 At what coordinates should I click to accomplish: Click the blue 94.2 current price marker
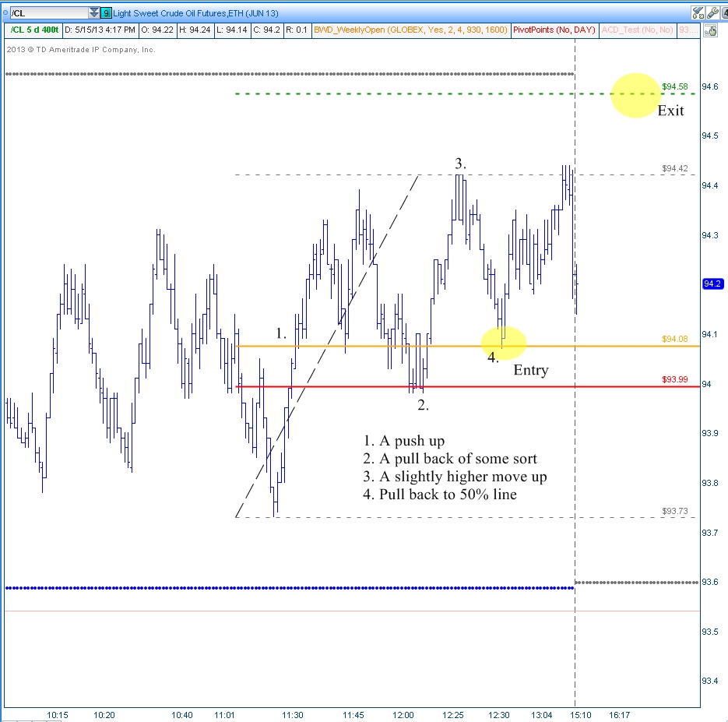pyautogui.click(x=712, y=284)
